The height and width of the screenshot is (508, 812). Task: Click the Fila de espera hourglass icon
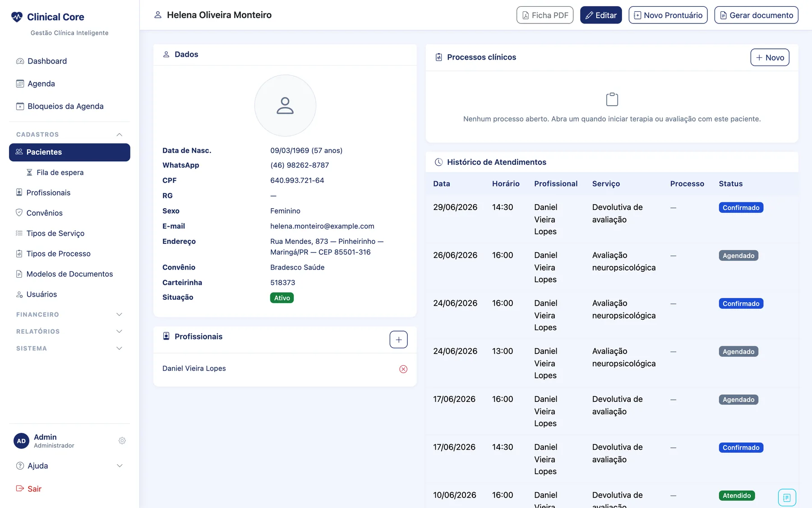[x=29, y=172]
